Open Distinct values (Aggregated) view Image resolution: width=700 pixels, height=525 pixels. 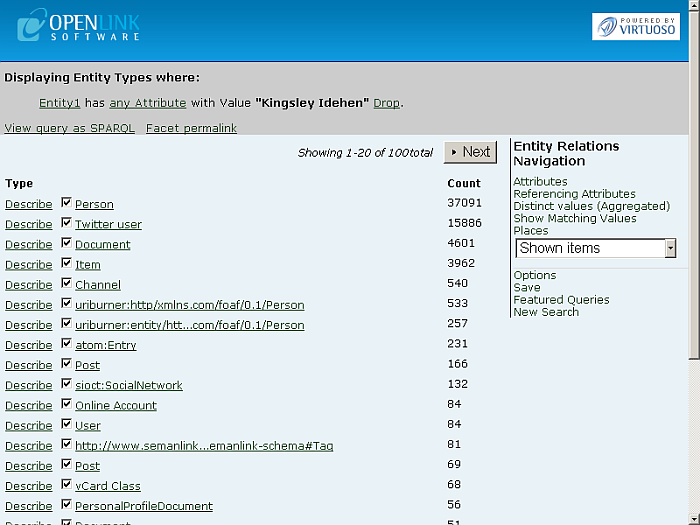[592, 206]
